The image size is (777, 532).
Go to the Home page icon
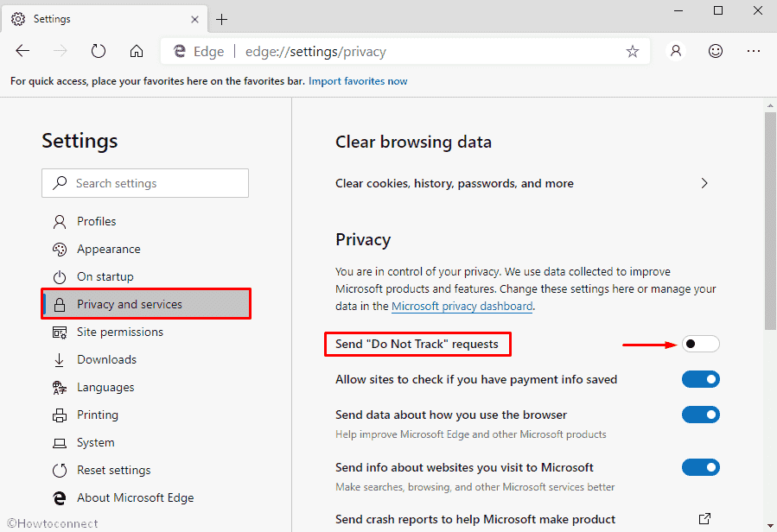tap(137, 51)
